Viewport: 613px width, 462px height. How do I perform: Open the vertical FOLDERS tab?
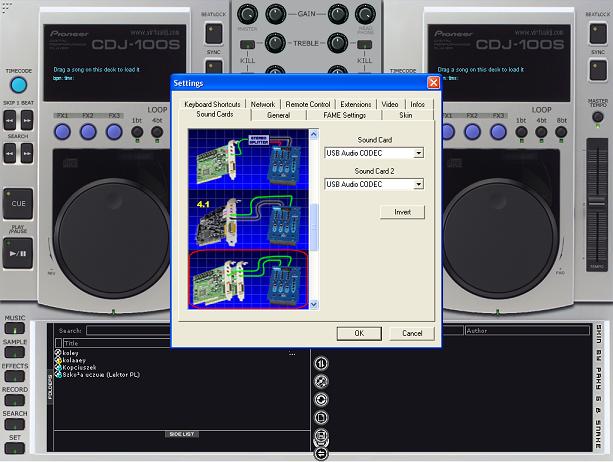pos(50,387)
